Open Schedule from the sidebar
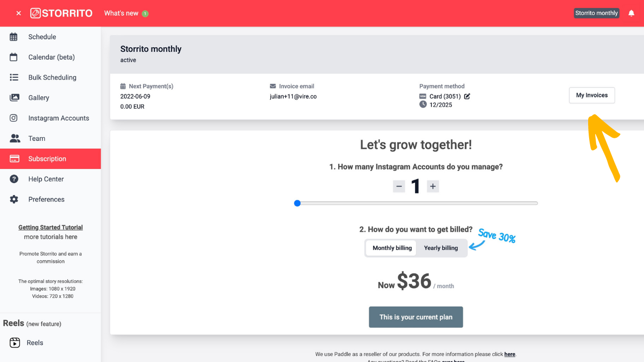Viewport: 644px width, 362px height. coord(42,37)
